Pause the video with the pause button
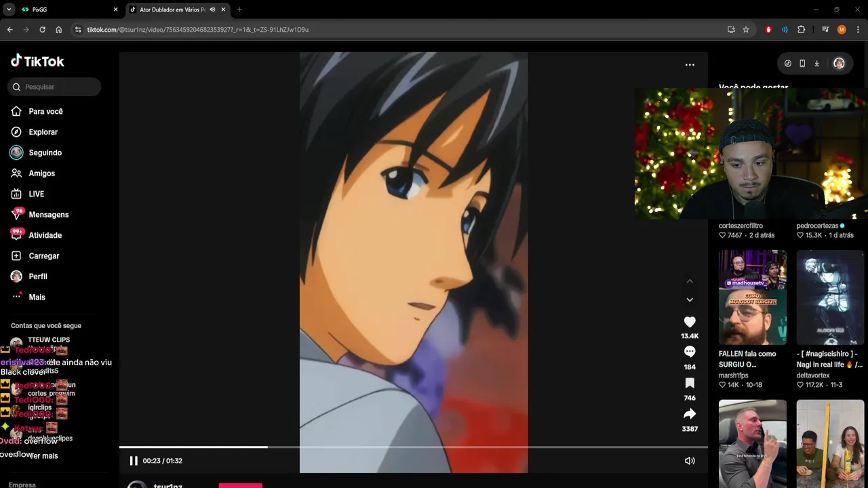This screenshot has height=488, width=868. tap(134, 461)
